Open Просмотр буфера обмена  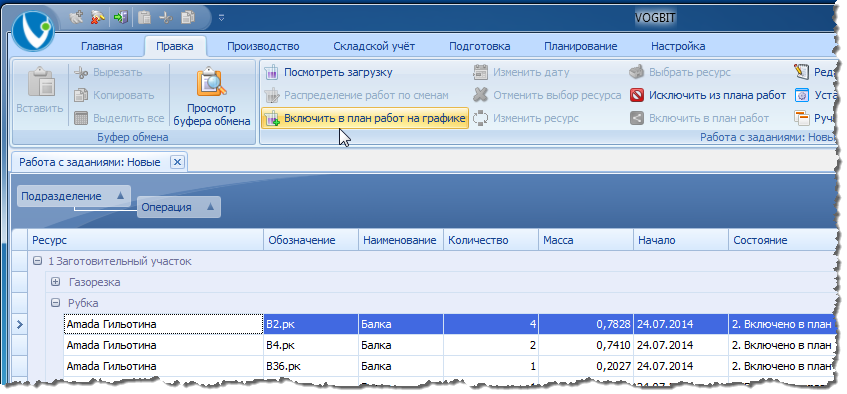click(212, 96)
